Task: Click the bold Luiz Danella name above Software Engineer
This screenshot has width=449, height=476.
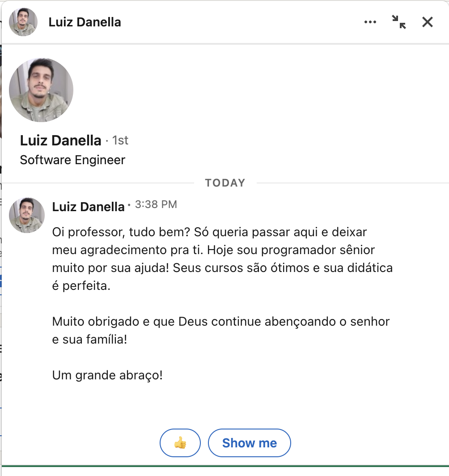Action: coord(61,140)
